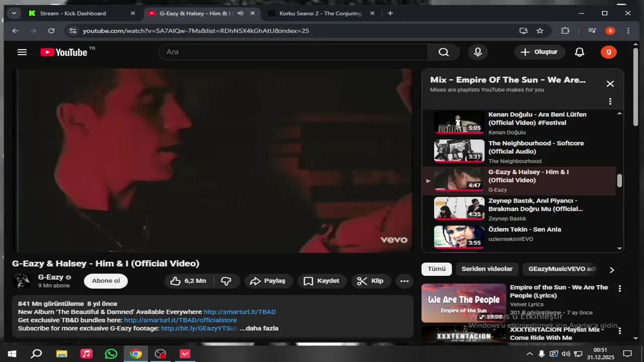This screenshot has width=644, height=362.
Task: Mute the G-Eazy tab audio icon
Action: click(x=240, y=13)
